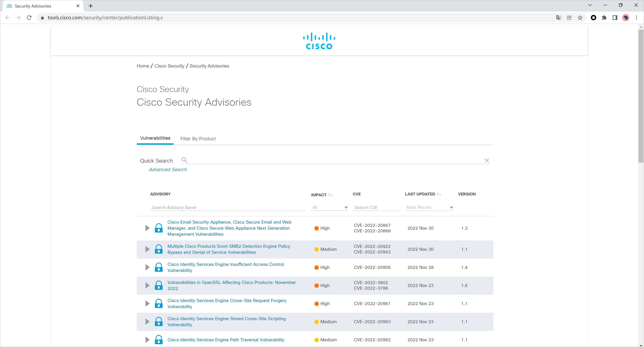This screenshot has height=347, width=644.
Task: Open the Impact "All" filter dropdown
Action: tap(329, 208)
